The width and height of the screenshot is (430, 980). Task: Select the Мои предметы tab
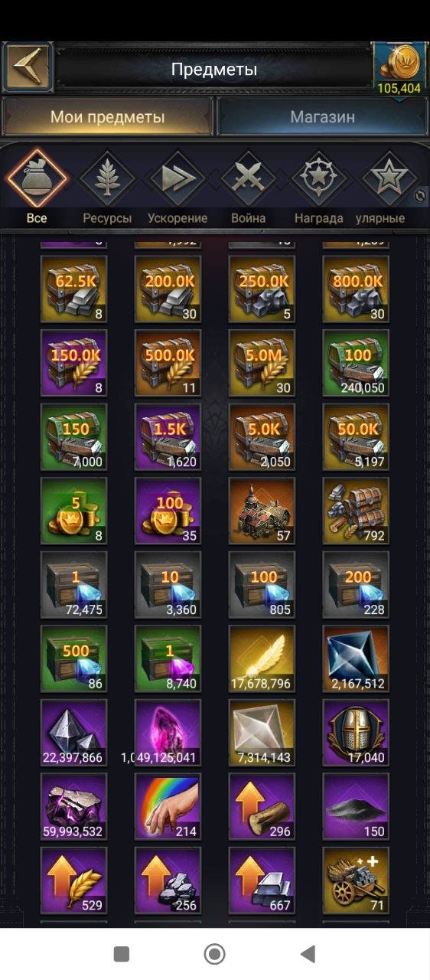107,118
